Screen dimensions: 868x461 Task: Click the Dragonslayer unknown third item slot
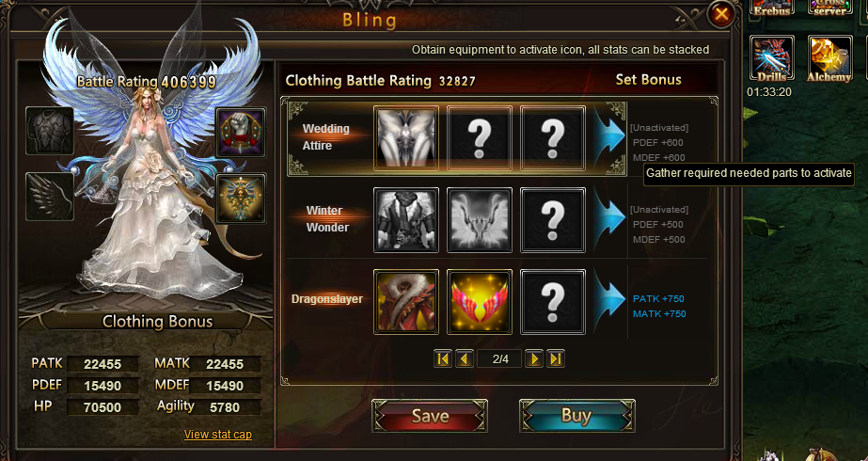click(553, 302)
